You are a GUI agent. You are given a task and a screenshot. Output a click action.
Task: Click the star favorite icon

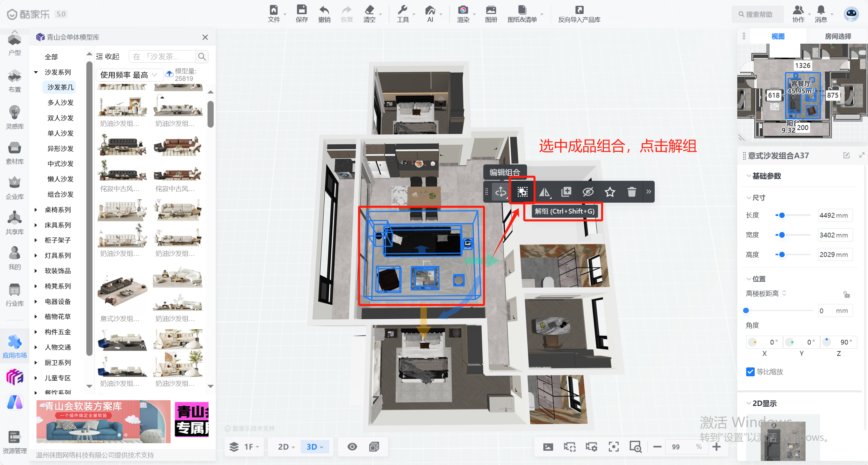pyautogui.click(x=610, y=192)
